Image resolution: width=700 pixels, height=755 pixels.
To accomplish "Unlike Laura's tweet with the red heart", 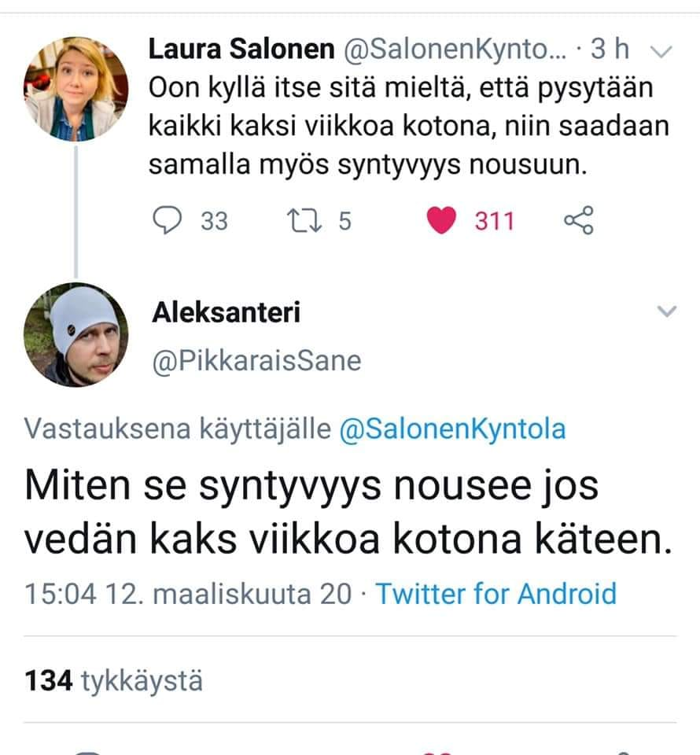I will point(442,221).
